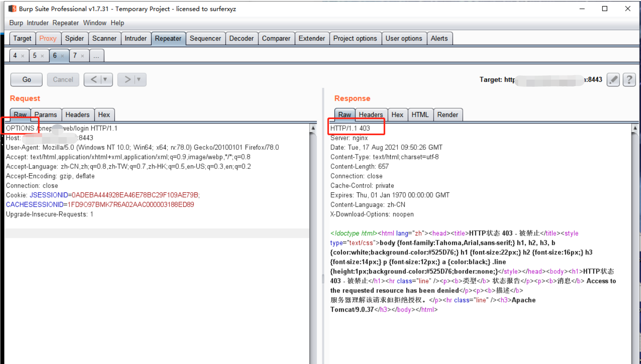Viewport: 641px width, 364px height.
Task: Click the User-Agent header line in request
Action: tap(142, 147)
